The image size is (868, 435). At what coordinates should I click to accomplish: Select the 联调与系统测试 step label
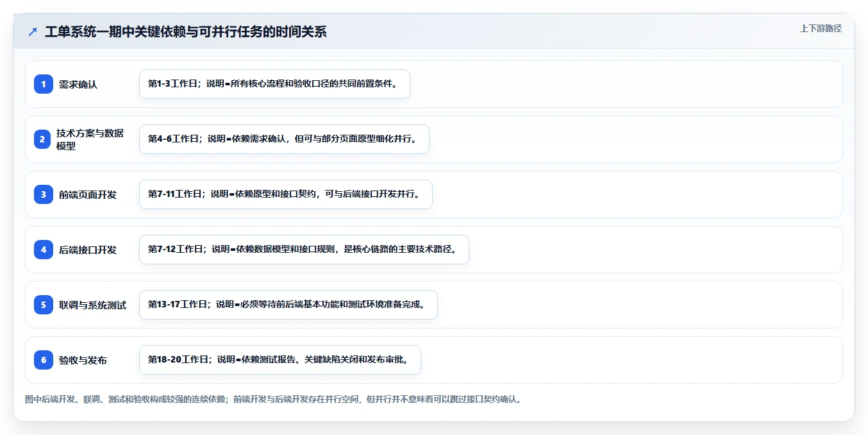tap(92, 305)
